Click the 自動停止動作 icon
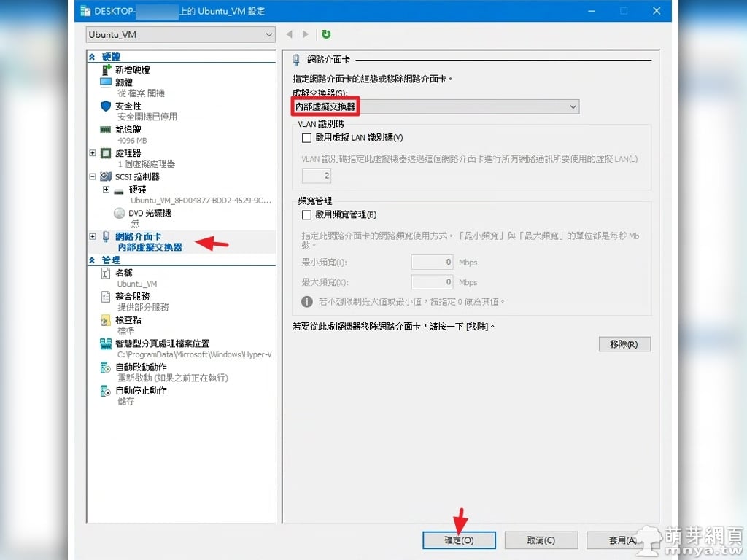The width and height of the screenshot is (747, 560). pyautogui.click(x=106, y=391)
